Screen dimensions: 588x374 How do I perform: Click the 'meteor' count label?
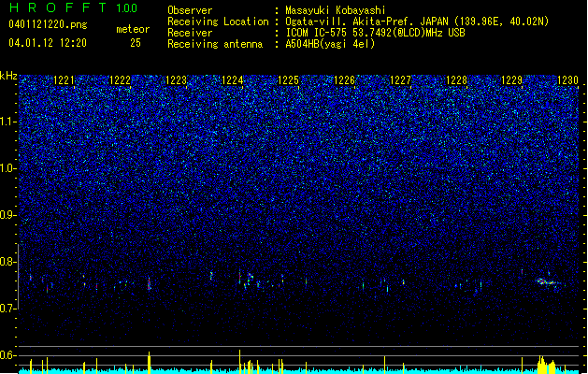tap(133, 29)
